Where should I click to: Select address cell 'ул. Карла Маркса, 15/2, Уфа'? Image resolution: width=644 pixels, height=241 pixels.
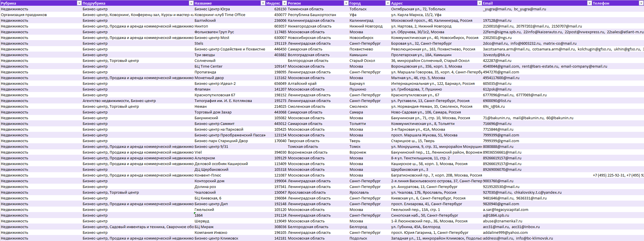[x=436, y=15]
